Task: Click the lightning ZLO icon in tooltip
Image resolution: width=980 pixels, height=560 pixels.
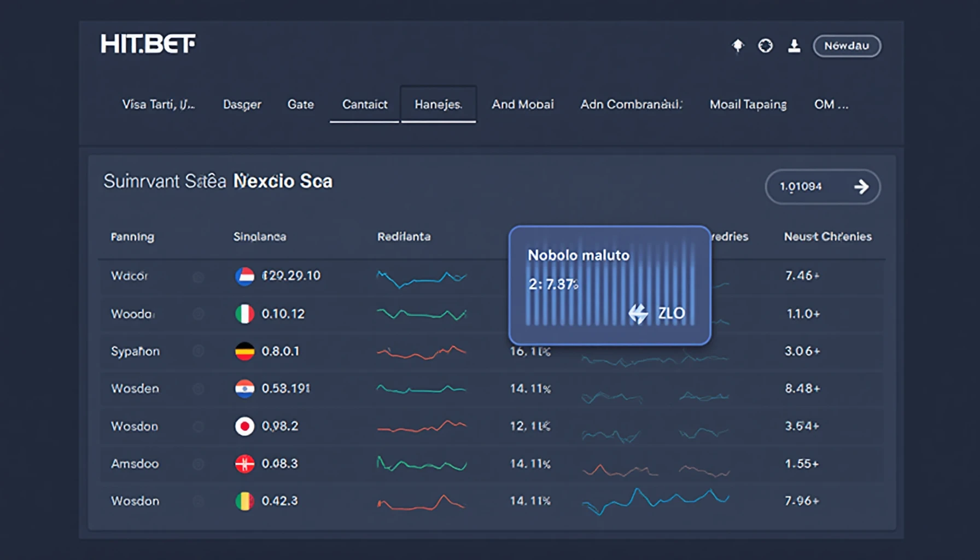Action: (x=638, y=314)
